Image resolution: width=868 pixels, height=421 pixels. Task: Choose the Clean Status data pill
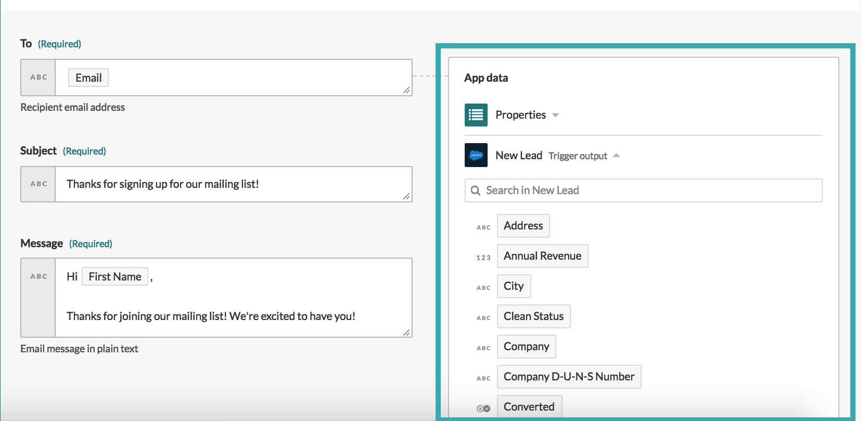pos(533,316)
